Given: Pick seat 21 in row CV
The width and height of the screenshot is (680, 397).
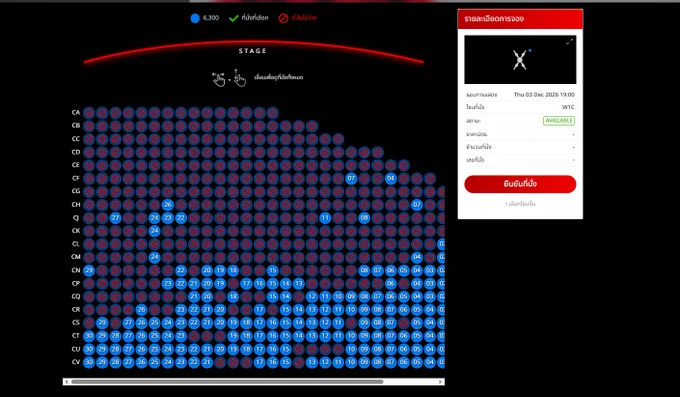Looking at the screenshot, I should [x=207, y=362].
